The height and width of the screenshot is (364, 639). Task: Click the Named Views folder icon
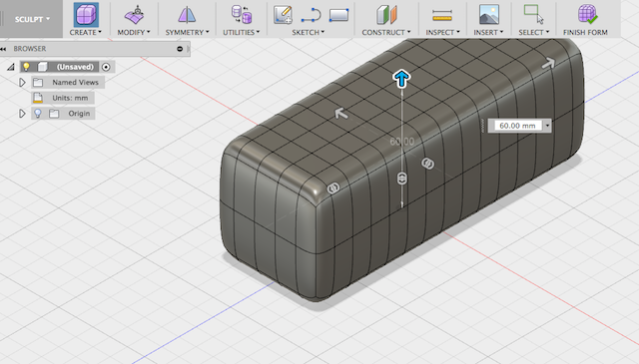(38, 82)
